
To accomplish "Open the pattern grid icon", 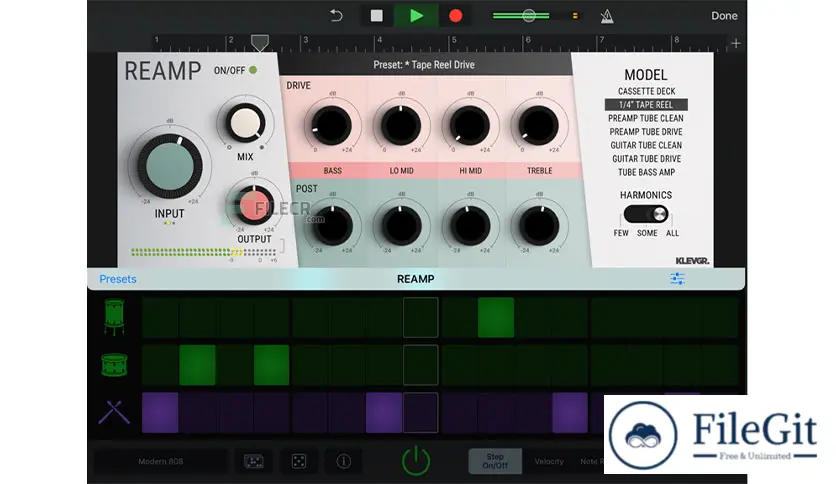I will (253, 461).
